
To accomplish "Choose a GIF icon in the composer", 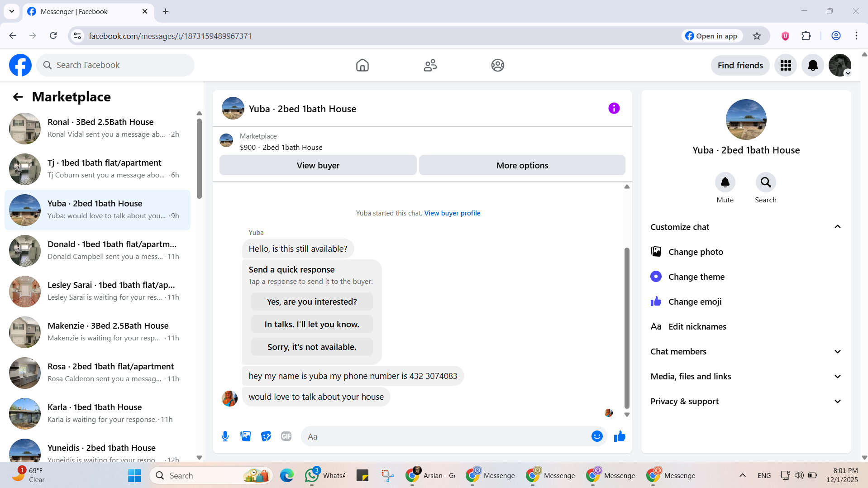I will (x=286, y=436).
